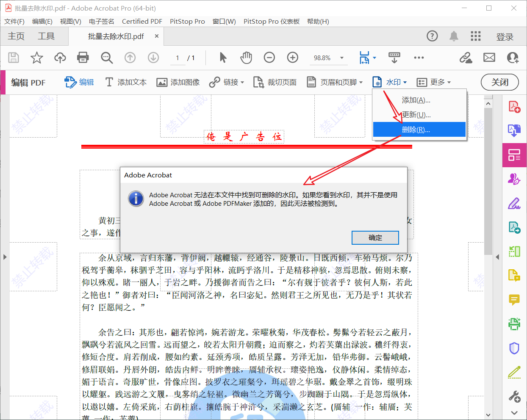
Task: Choose 更新(U)... from watermark menu
Action: tap(419, 115)
